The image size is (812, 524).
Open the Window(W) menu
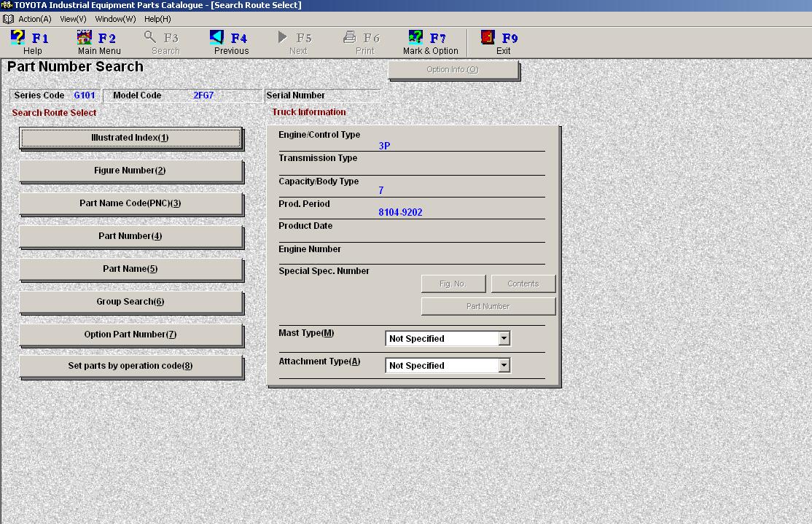pos(115,19)
